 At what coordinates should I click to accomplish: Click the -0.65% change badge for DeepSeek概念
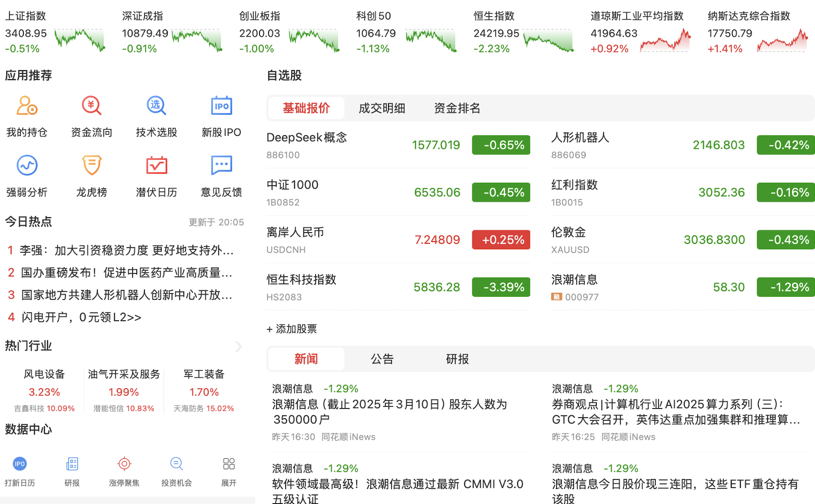click(x=501, y=145)
